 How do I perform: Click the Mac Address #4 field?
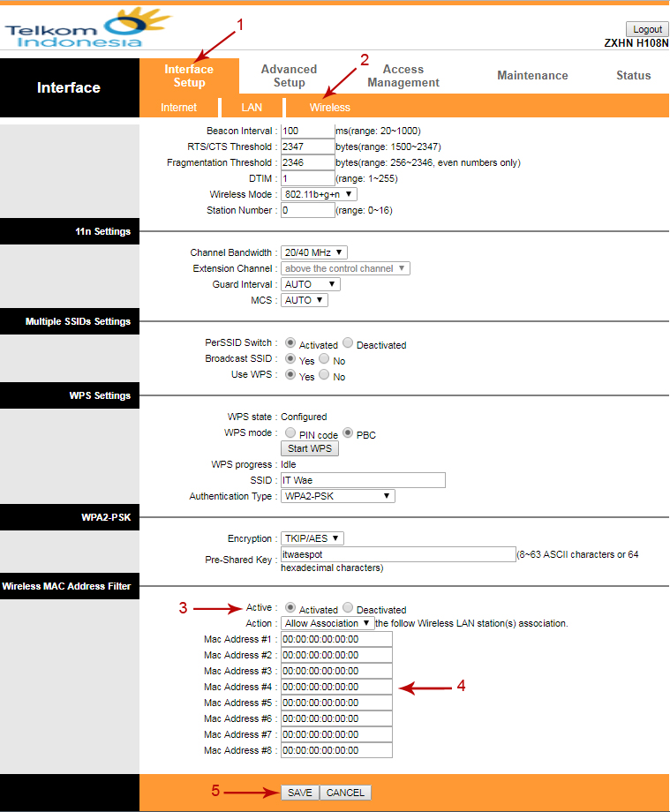click(x=336, y=687)
